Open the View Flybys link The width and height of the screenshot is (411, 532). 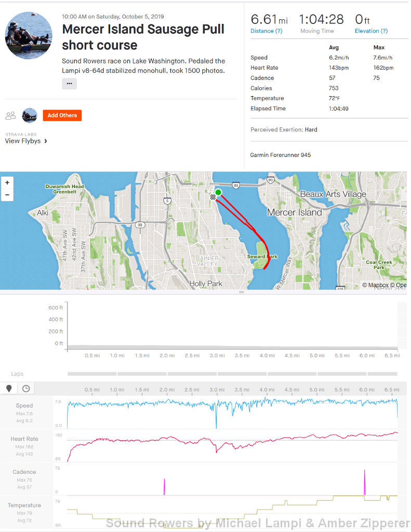tap(23, 141)
